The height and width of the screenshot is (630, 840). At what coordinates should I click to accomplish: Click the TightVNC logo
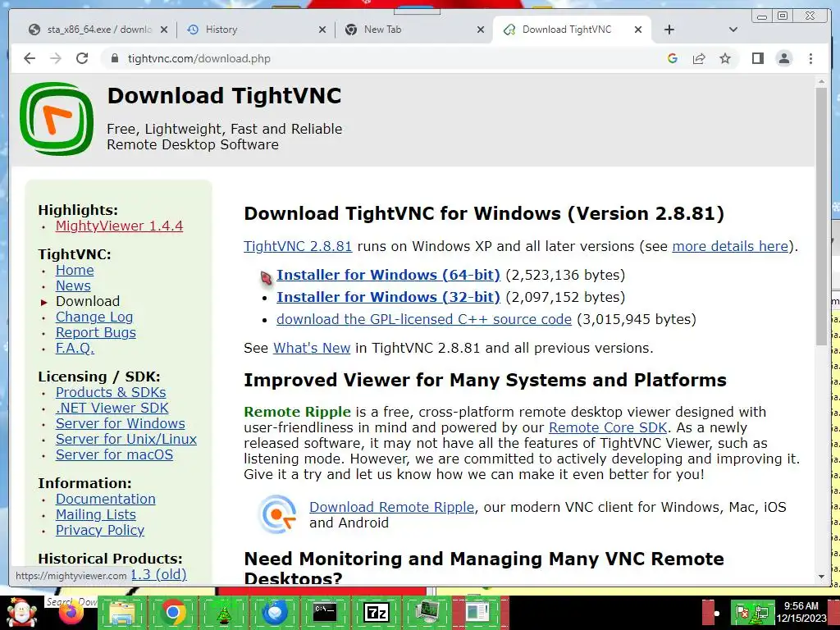57,119
